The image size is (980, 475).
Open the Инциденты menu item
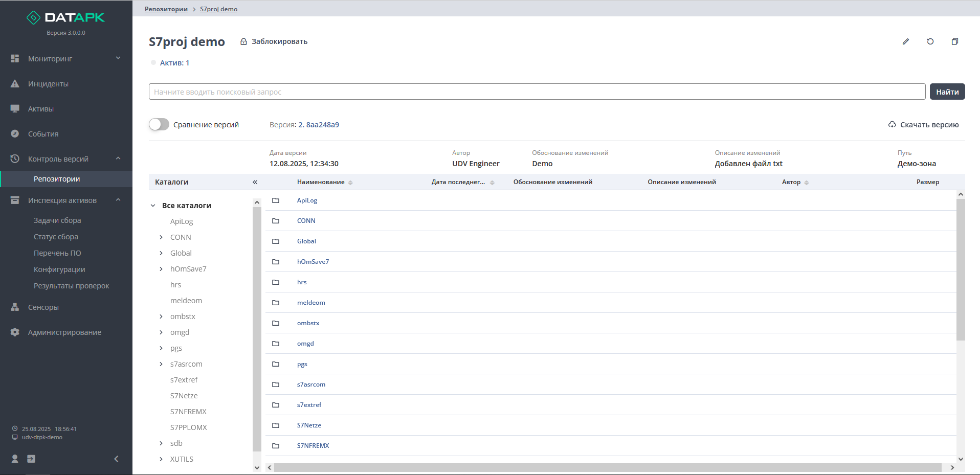(48, 84)
